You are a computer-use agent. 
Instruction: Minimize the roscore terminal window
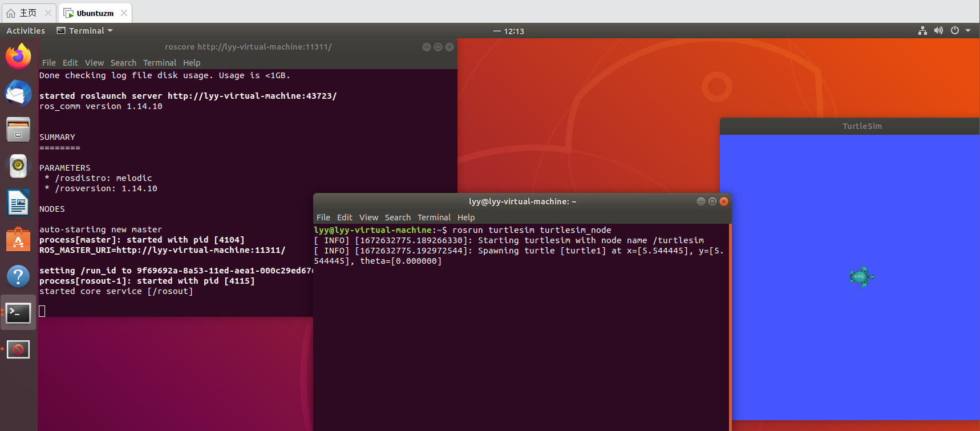pos(427,47)
